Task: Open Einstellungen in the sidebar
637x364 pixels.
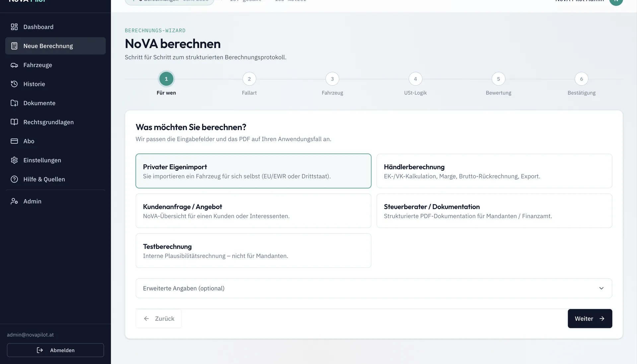Action: [55, 160]
